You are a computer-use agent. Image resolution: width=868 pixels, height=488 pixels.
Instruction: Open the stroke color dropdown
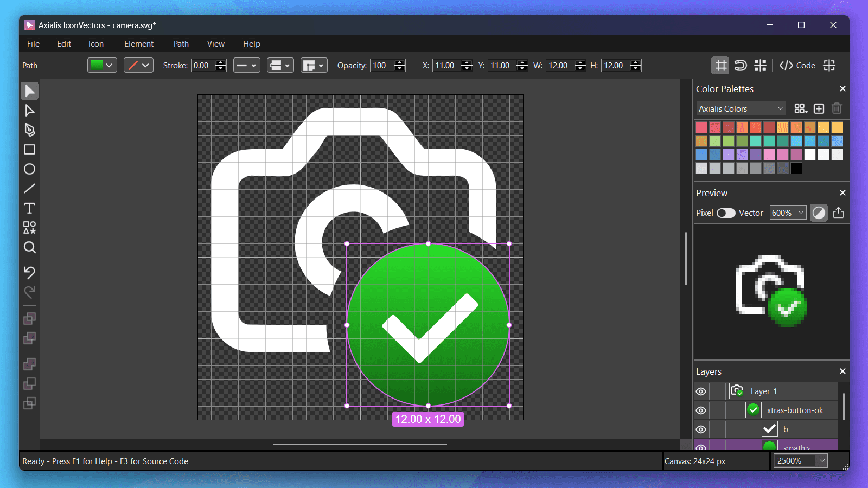tap(138, 66)
